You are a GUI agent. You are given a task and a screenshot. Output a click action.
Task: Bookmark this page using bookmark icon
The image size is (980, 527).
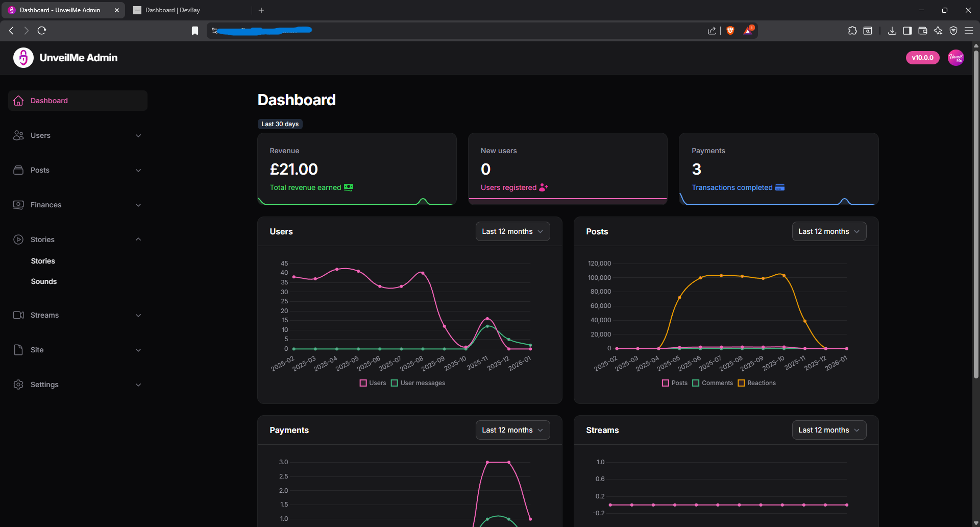pyautogui.click(x=194, y=31)
